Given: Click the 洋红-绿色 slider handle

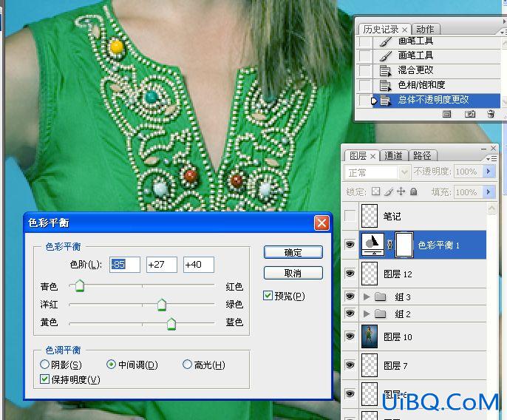Looking at the screenshot, I should point(162,305).
